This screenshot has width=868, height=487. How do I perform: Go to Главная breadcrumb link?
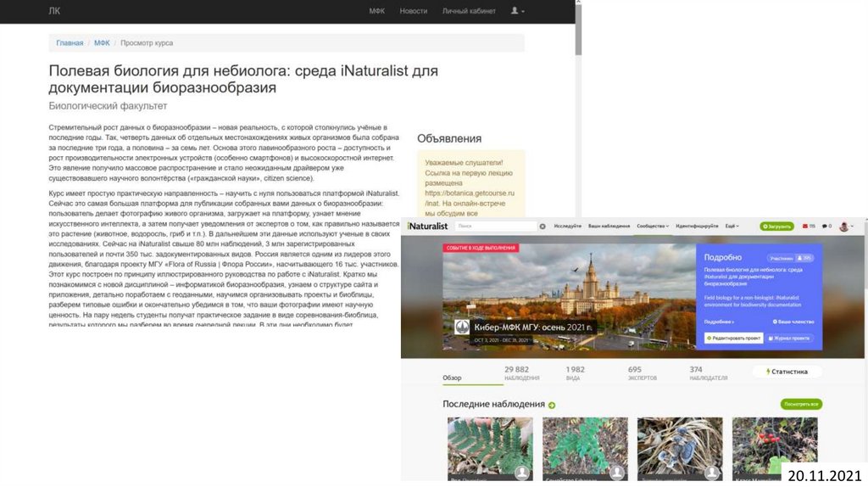(70, 42)
